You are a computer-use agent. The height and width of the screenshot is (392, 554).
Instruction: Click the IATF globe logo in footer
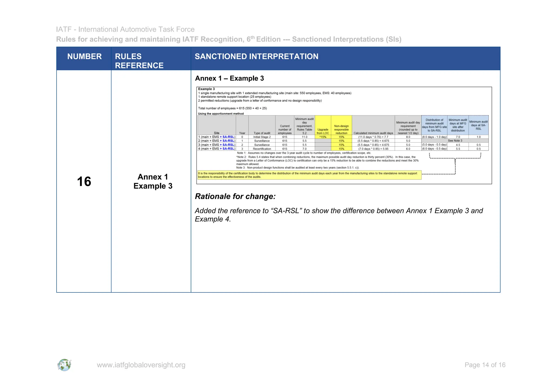coord(64,365)
